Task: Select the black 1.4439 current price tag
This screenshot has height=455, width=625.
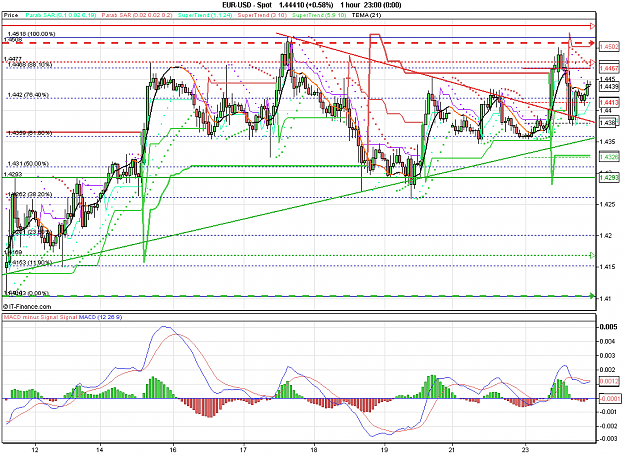Action: point(609,86)
